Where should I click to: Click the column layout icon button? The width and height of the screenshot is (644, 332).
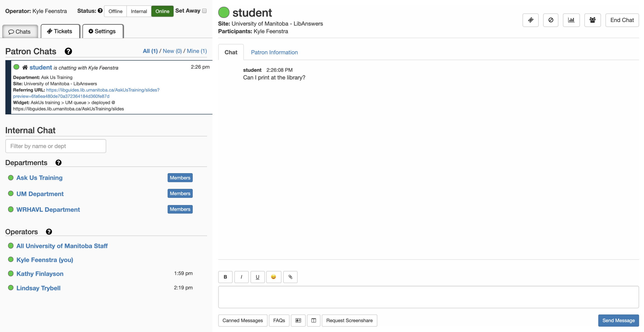tap(313, 320)
